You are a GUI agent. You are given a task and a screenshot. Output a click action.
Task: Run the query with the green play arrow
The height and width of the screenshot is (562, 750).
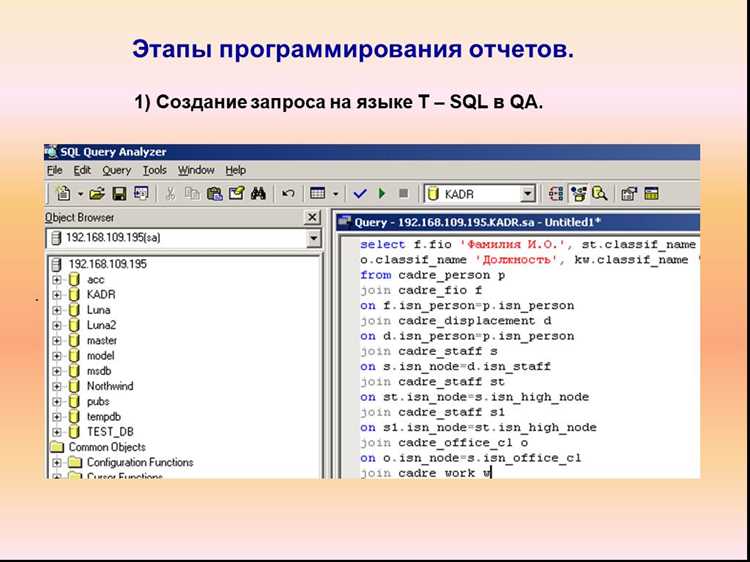pyautogui.click(x=382, y=194)
